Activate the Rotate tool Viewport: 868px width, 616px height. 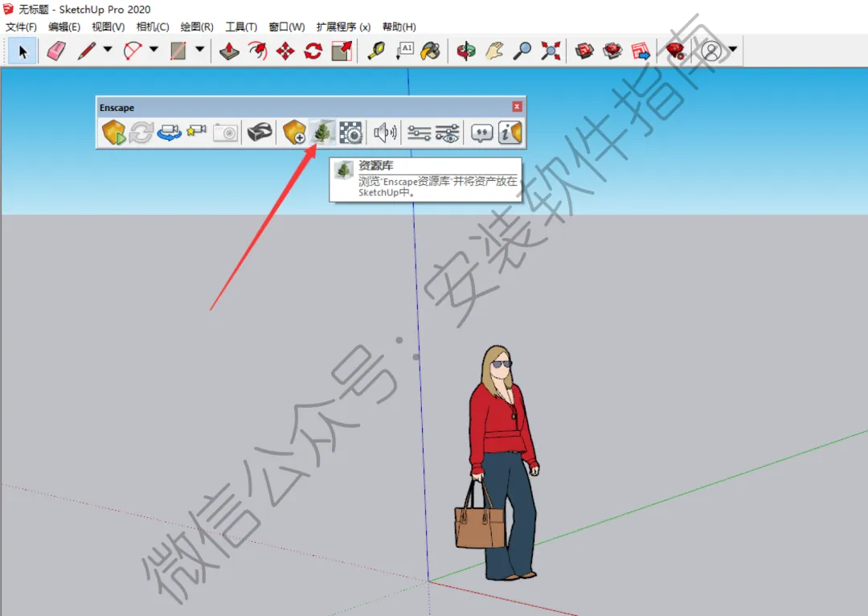[x=313, y=51]
